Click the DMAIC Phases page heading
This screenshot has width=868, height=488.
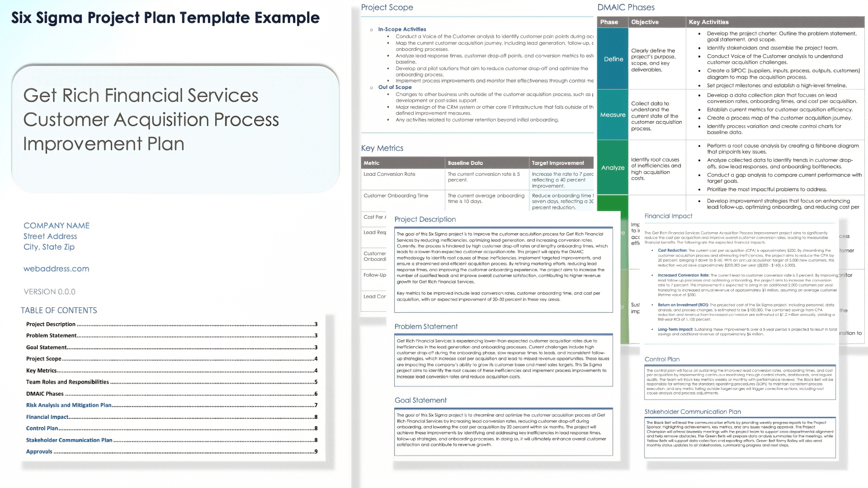click(x=626, y=7)
